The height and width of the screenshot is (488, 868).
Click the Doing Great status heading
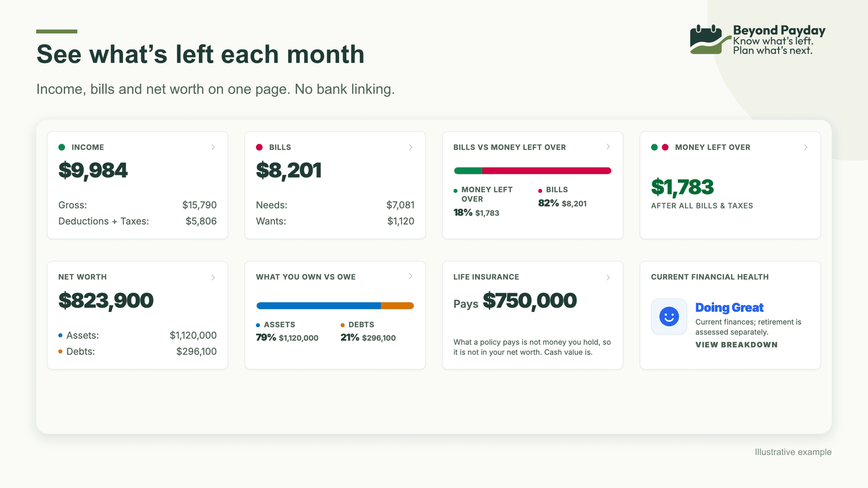(x=729, y=308)
